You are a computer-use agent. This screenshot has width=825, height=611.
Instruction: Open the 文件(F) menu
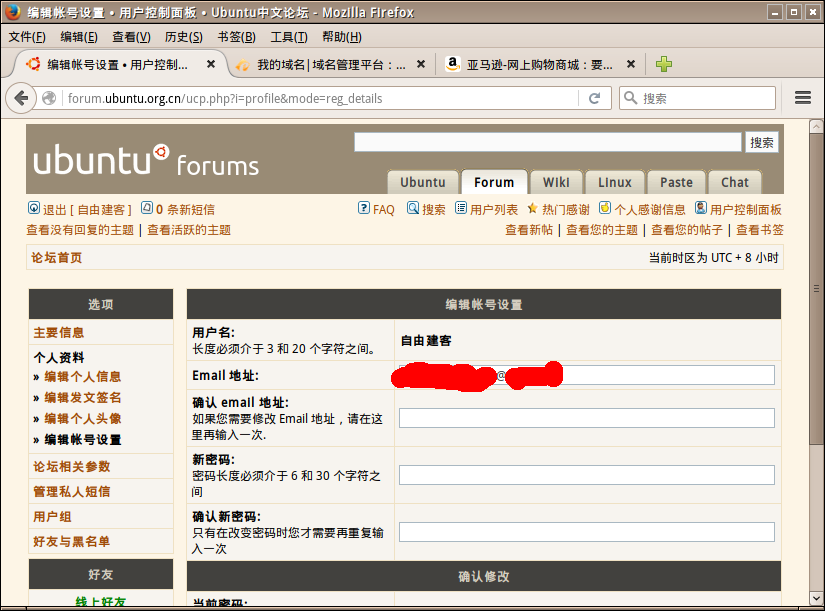pos(27,37)
